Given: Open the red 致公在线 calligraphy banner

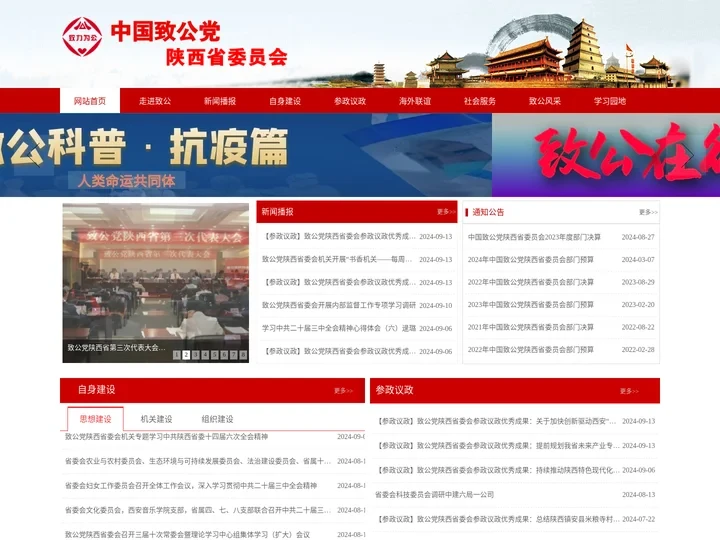Looking at the screenshot, I should click(x=606, y=155).
